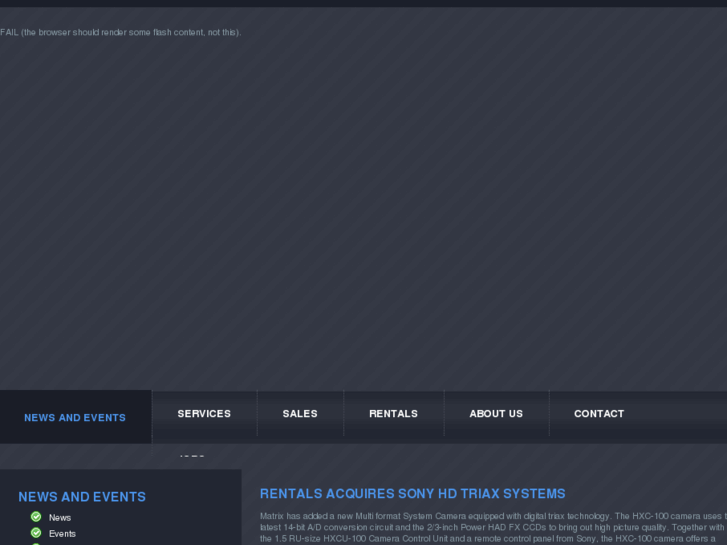This screenshot has height=545, width=727.
Task: Click the green check icon beside Events
Action: point(36,533)
